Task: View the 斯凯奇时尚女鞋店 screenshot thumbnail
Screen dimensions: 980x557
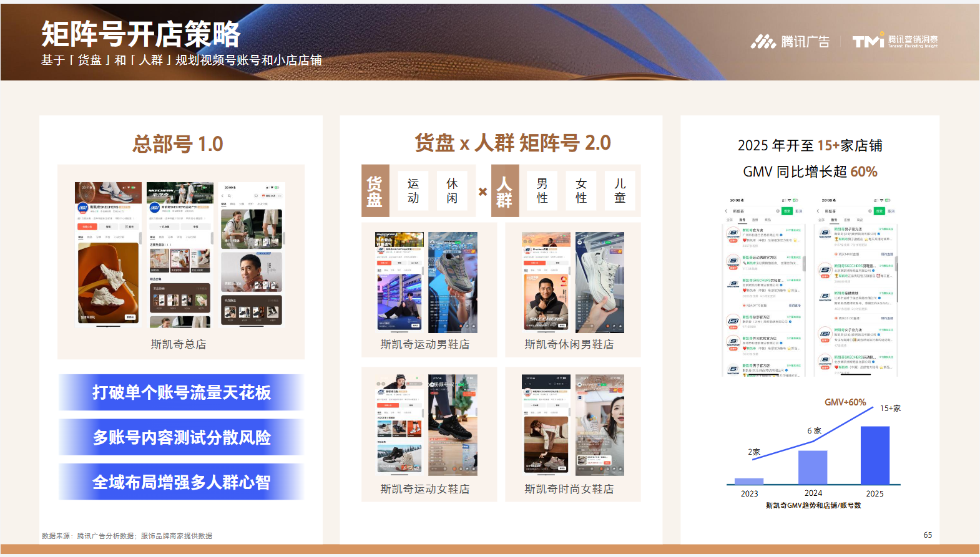Action: pyautogui.click(x=572, y=425)
